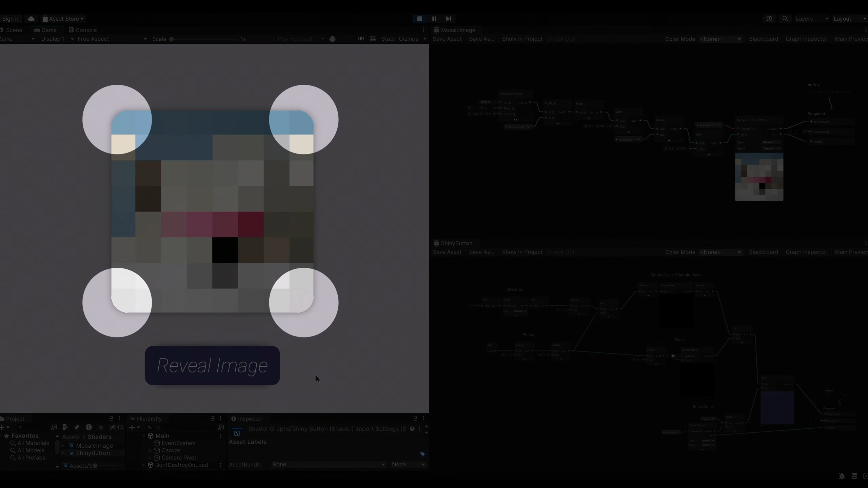Expand the Canvas hierarchy item

pyautogui.click(x=150, y=451)
